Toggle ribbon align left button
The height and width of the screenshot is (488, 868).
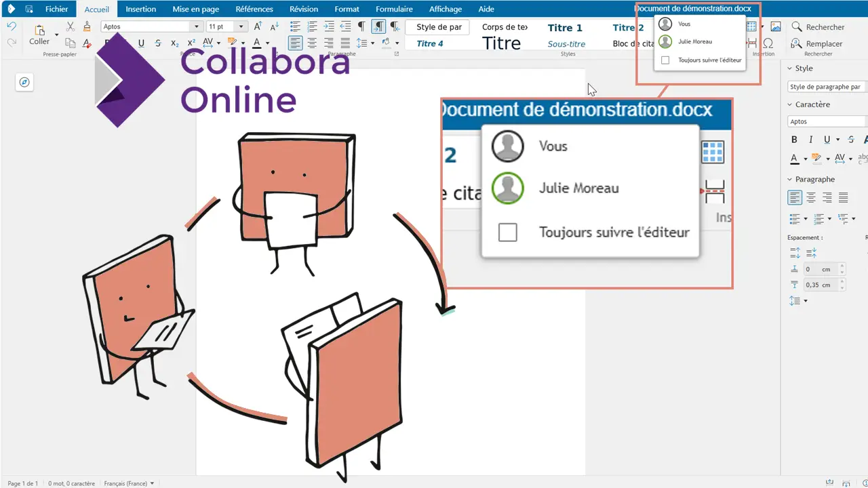(296, 43)
